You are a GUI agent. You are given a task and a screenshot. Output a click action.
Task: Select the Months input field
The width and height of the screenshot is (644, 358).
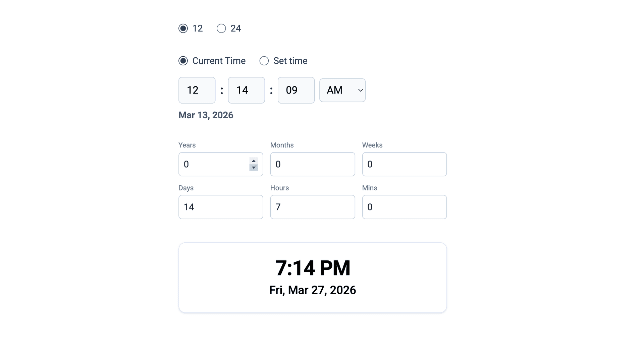[312, 164]
